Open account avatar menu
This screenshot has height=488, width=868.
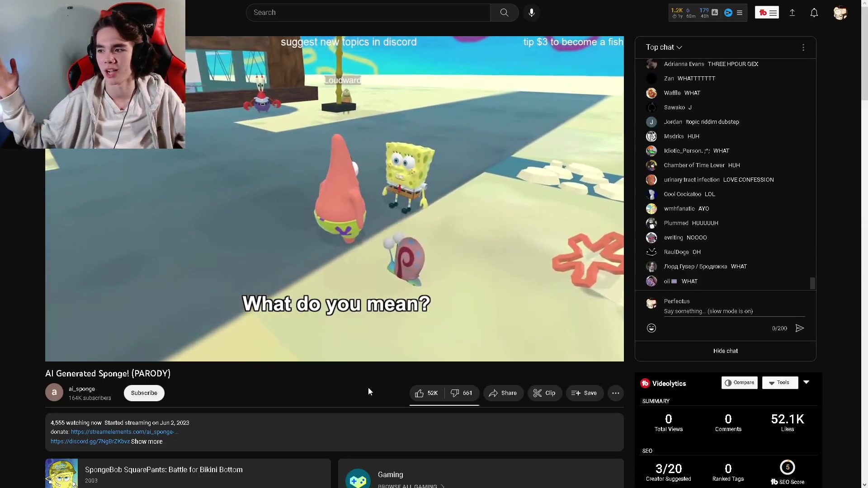pos(840,13)
